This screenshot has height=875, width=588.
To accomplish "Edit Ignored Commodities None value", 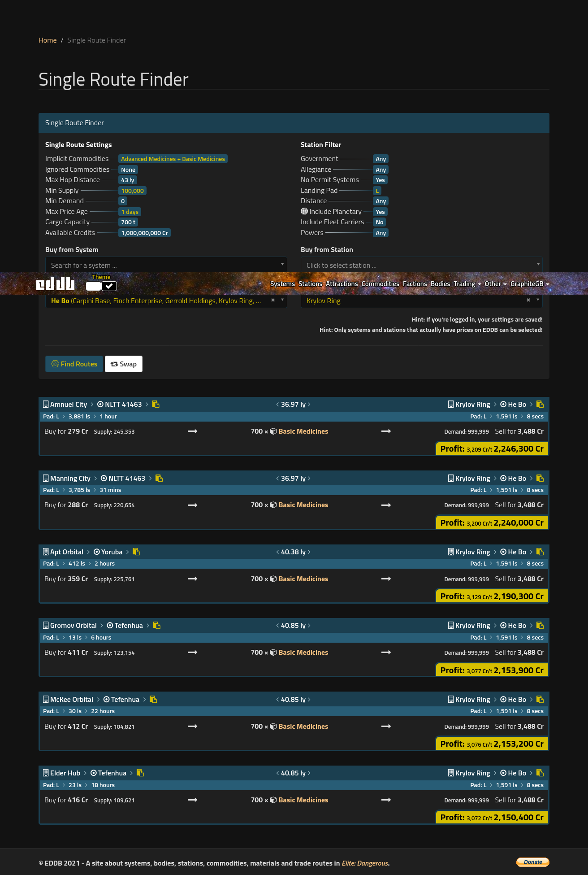I will point(128,170).
